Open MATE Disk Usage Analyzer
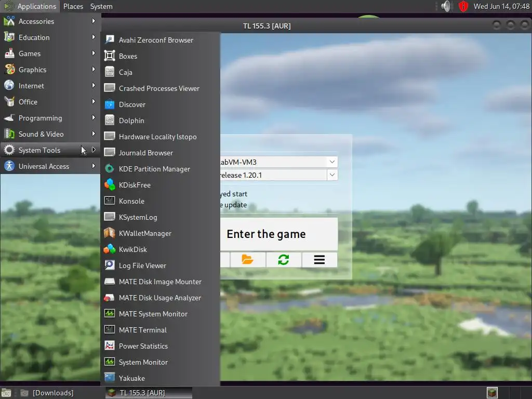The image size is (532, 399). (x=161, y=298)
